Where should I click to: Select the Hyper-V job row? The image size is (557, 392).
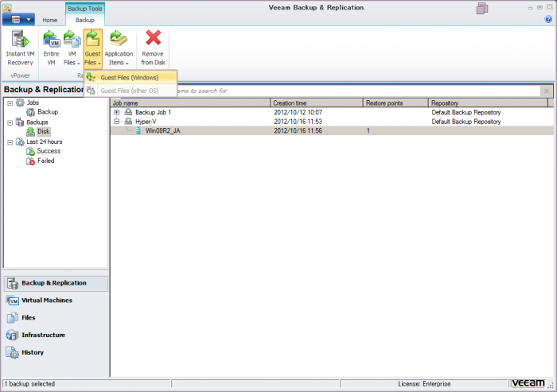(332, 122)
